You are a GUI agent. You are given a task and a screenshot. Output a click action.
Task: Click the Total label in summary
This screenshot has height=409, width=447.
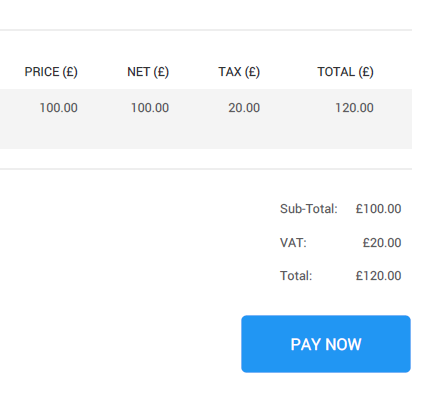coord(296,276)
